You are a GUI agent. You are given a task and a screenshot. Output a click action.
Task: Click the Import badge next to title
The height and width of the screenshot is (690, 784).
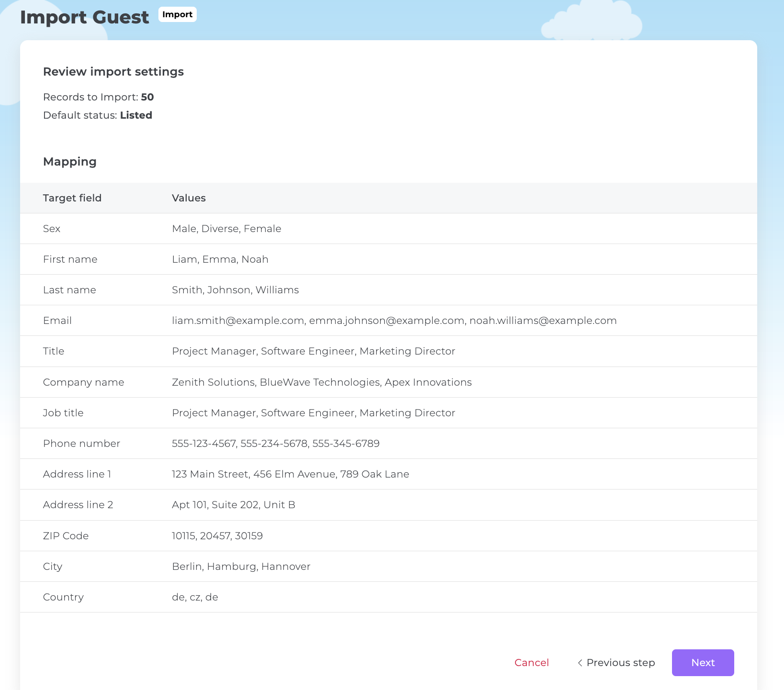tap(177, 14)
